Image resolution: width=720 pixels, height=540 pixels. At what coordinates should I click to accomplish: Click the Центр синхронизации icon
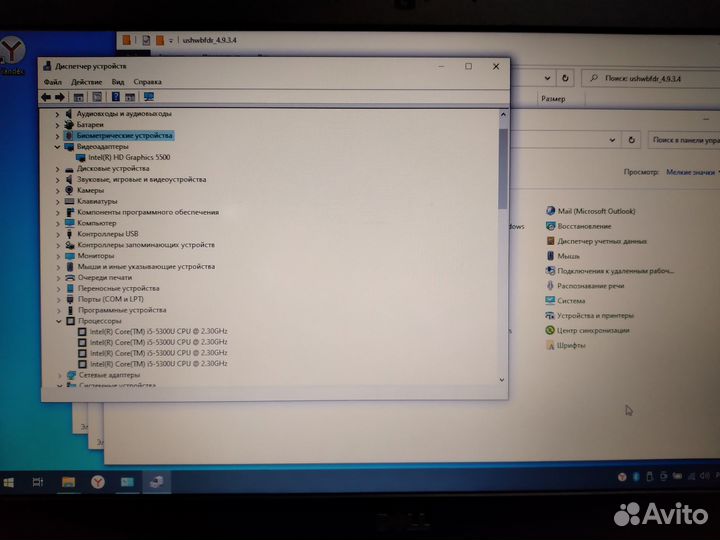(x=550, y=330)
